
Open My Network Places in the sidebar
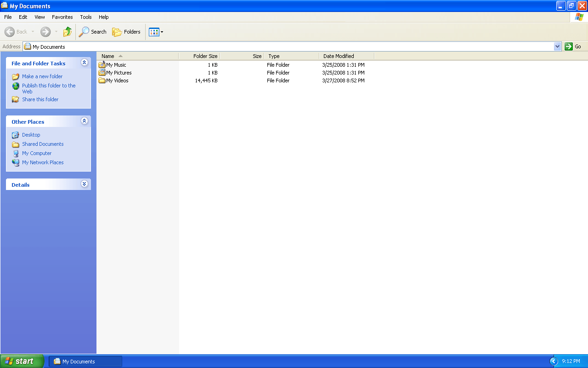(x=43, y=162)
